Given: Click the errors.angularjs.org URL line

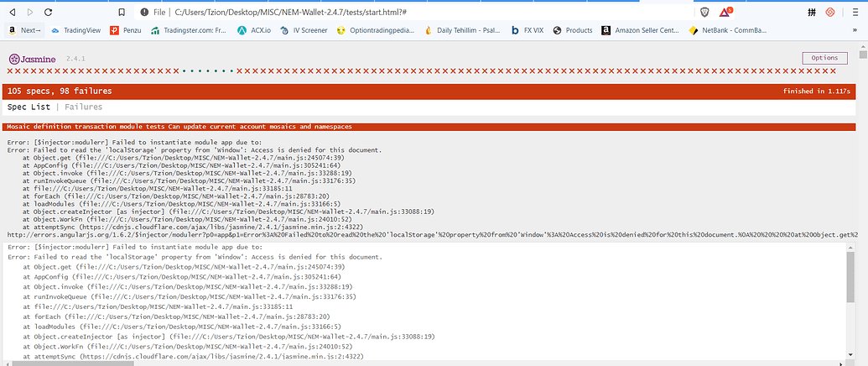Looking at the screenshot, I should click(432, 235).
